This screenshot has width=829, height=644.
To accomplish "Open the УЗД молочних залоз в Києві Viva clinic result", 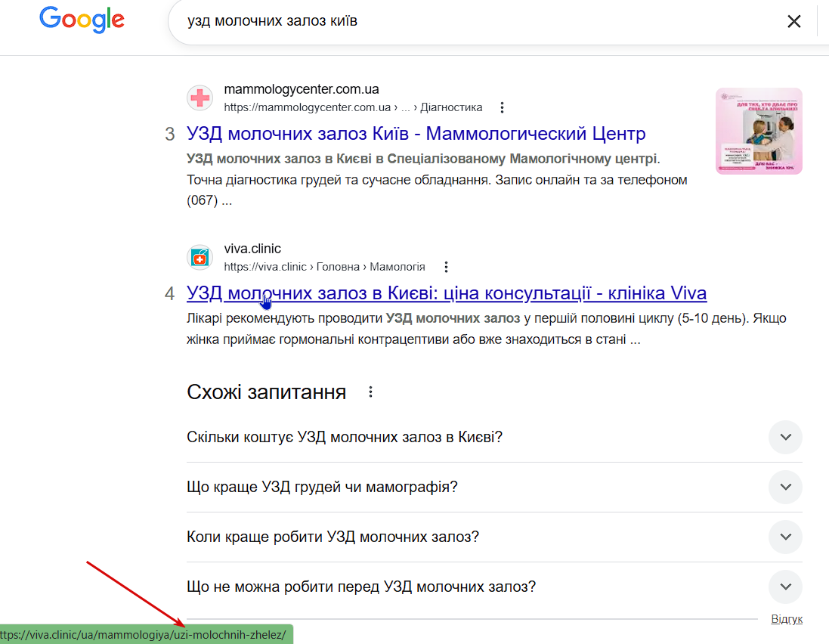I will pyautogui.click(x=447, y=293).
